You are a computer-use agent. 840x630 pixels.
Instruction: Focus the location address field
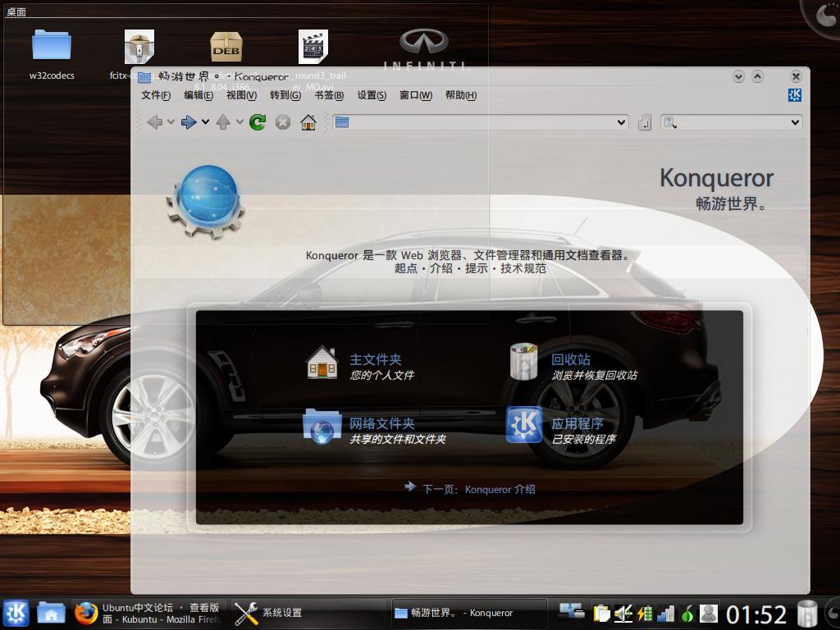click(x=481, y=122)
